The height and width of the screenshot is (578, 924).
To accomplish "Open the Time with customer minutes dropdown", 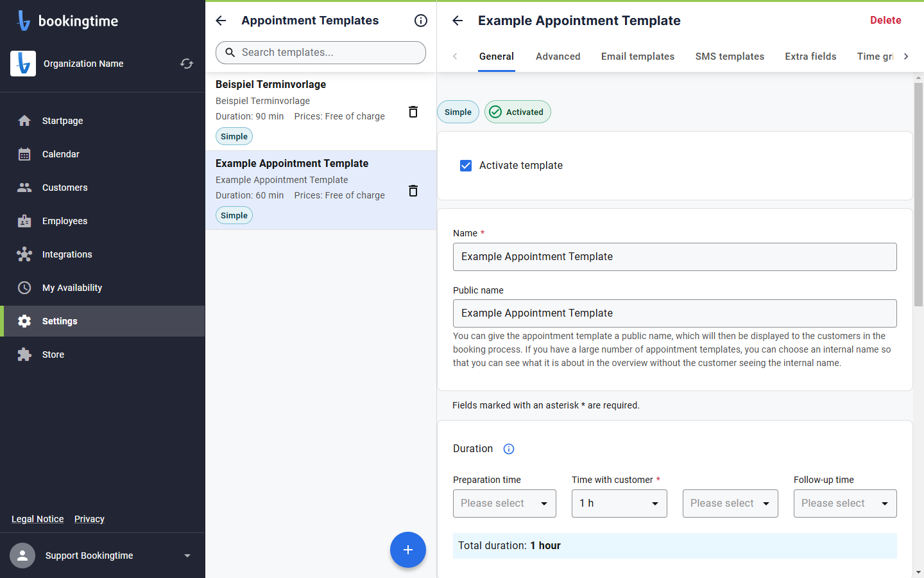I will click(730, 504).
